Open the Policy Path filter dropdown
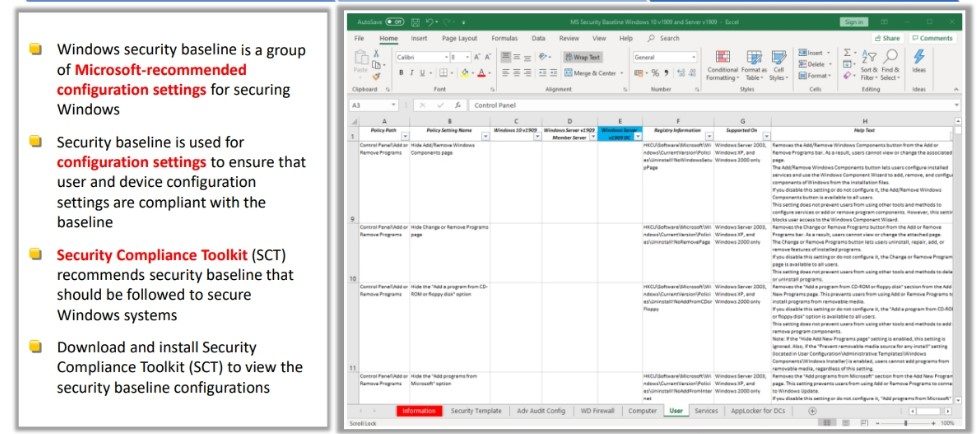977x434 pixels. point(405,136)
